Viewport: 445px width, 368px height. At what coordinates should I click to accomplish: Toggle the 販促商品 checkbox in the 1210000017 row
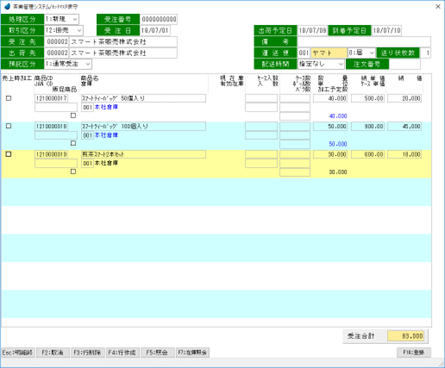coord(73,115)
